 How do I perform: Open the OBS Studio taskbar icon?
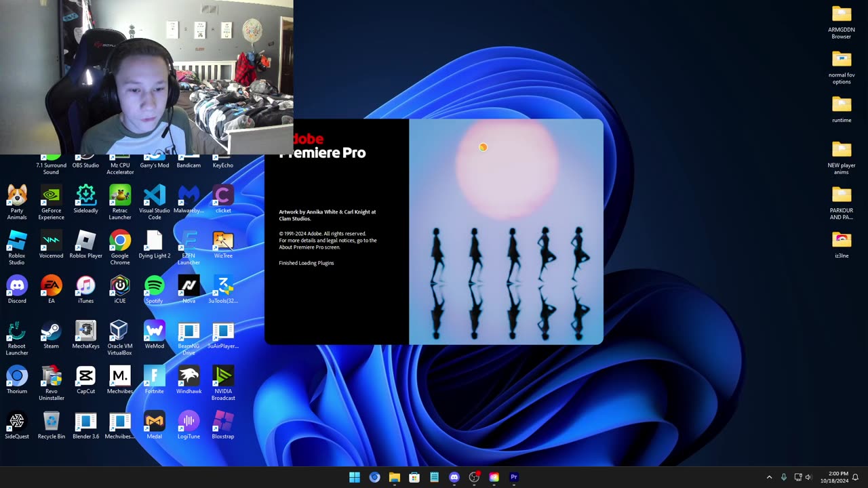pos(474,477)
